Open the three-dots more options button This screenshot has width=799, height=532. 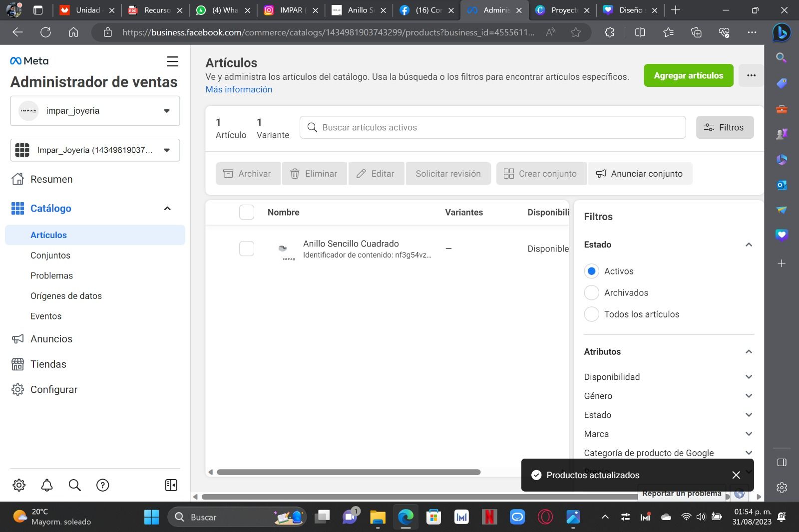751,75
